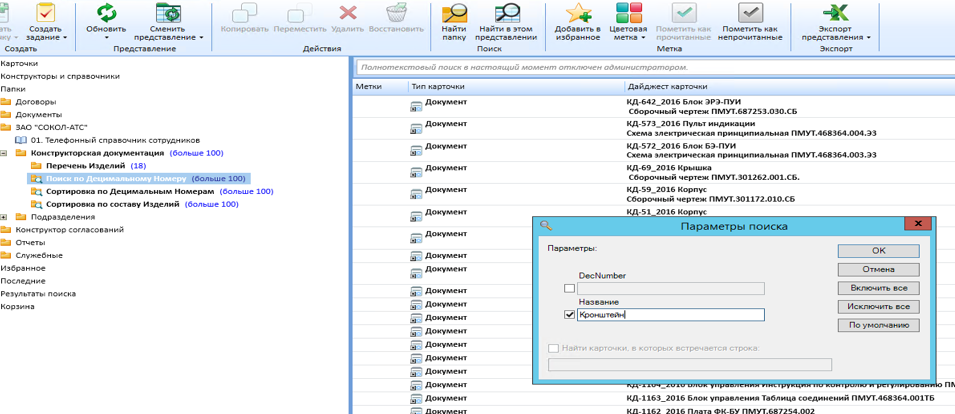Screen dimensions: 955x414
Task: Click document icon of КД-642_2016 row
Action: coord(416,108)
